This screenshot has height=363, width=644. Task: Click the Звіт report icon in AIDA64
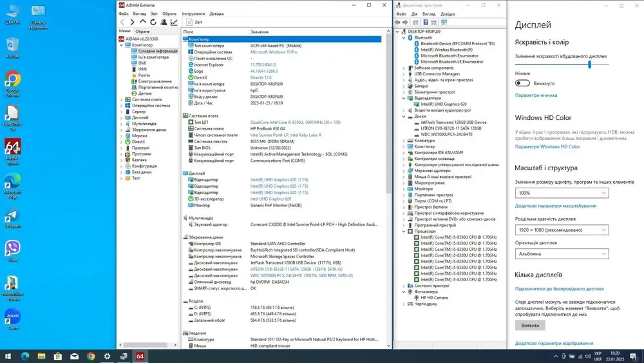[189, 22]
